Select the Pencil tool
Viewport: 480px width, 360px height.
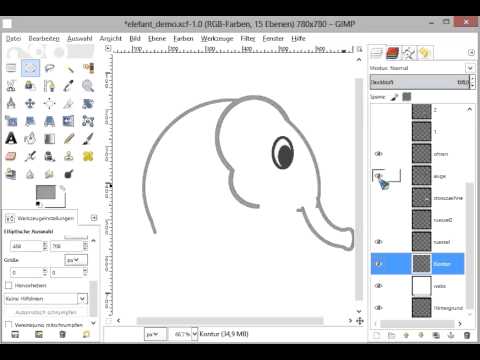pyautogui.click(x=69, y=139)
